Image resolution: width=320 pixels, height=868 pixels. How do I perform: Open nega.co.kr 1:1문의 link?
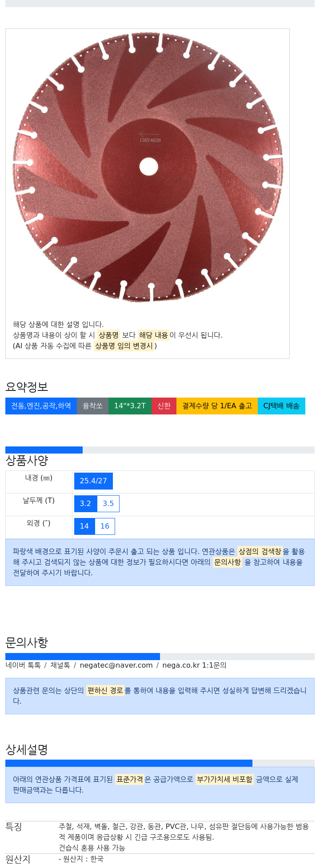click(194, 665)
